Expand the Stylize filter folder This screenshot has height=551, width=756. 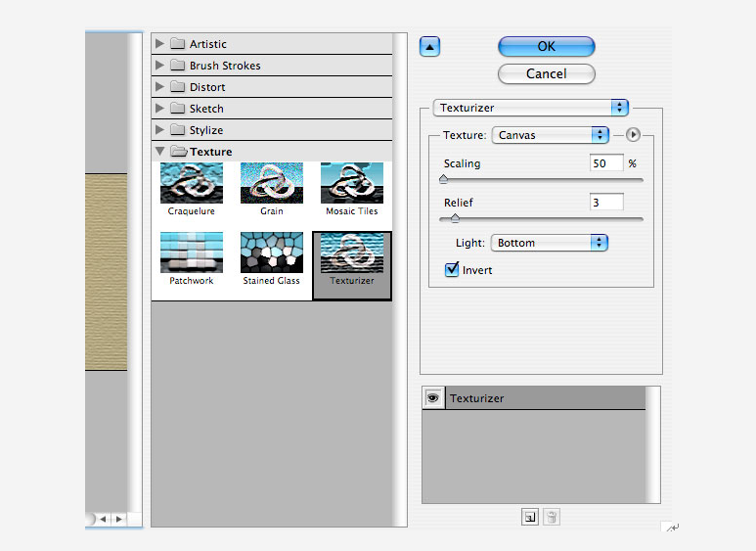click(159, 130)
